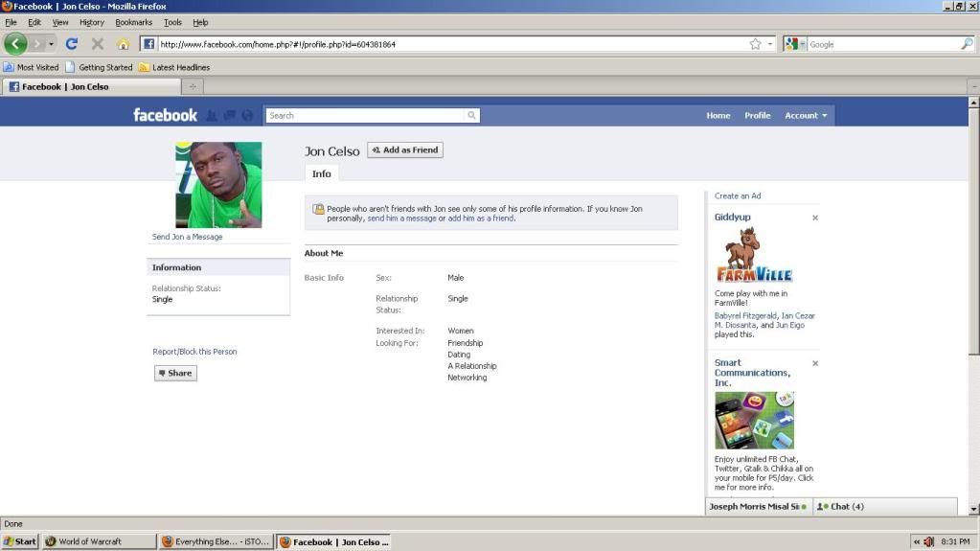The image size is (980, 551).
Task: Open the Most Visited bookmarks folder
Action: [31, 67]
